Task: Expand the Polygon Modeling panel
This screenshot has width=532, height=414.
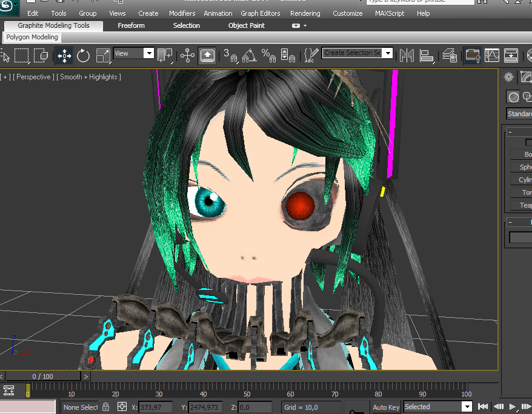Action: point(32,38)
